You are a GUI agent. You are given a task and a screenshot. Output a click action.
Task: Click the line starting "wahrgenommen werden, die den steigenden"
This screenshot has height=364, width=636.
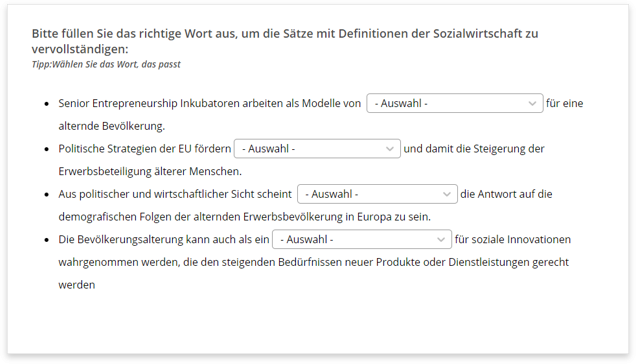(x=314, y=262)
